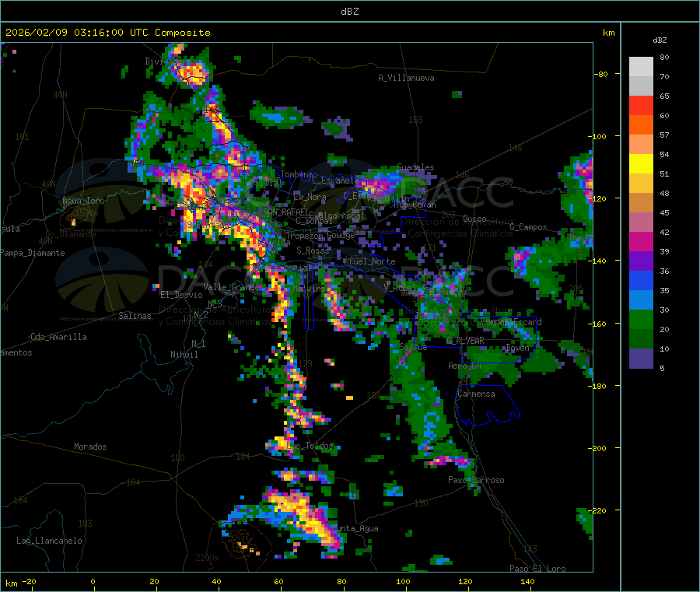Click the Guadales location label
This screenshot has height=592, width=700.
(415, 167)
